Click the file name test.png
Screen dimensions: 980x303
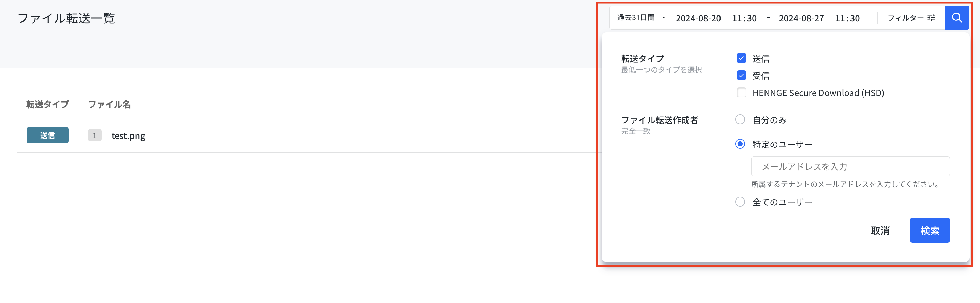point(128,135)
